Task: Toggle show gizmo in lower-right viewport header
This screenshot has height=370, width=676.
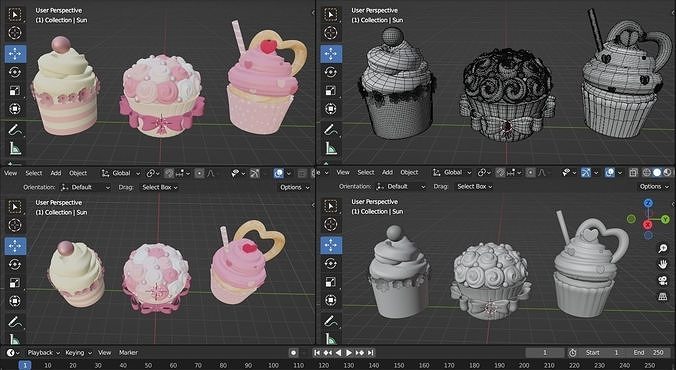Action: tap(585, 172)
